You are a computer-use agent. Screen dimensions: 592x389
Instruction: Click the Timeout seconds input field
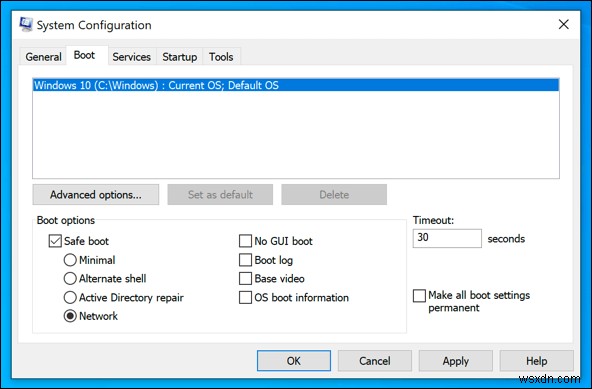tap(447, 238)
